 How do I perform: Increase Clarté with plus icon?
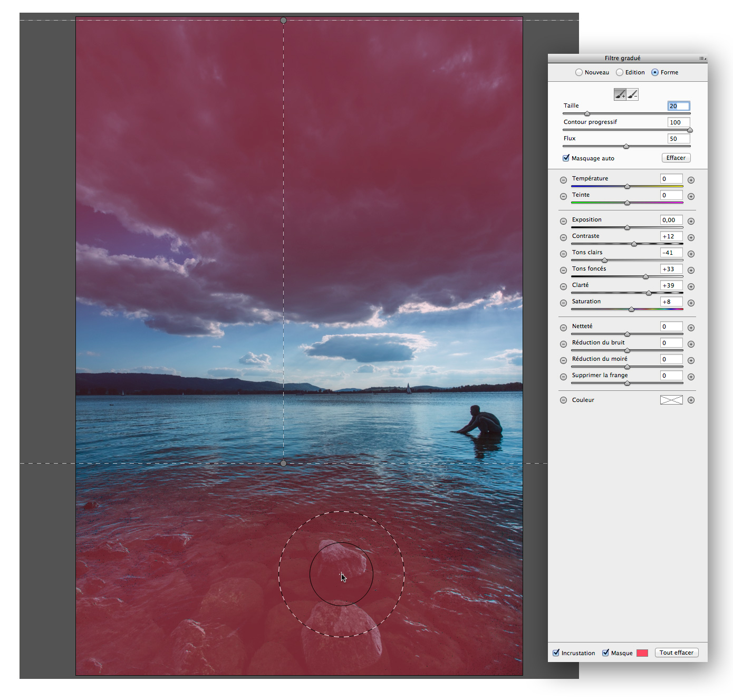coord(691,286)
